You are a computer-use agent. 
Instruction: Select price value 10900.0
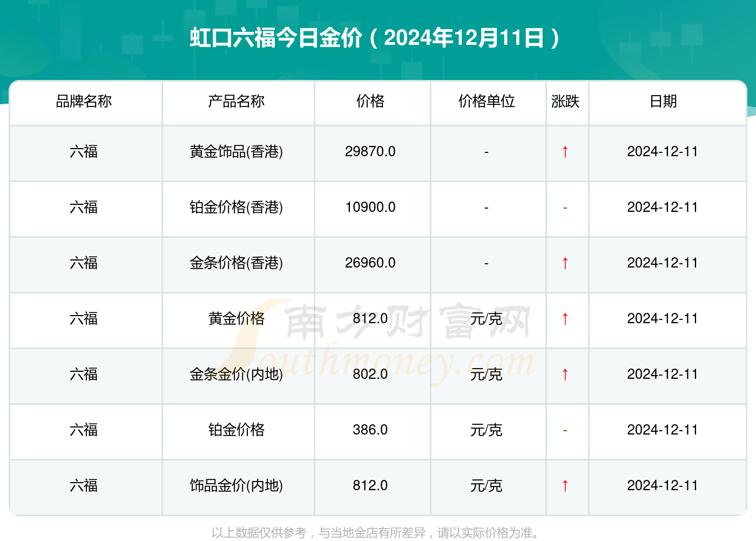click(x=370, y=207)
